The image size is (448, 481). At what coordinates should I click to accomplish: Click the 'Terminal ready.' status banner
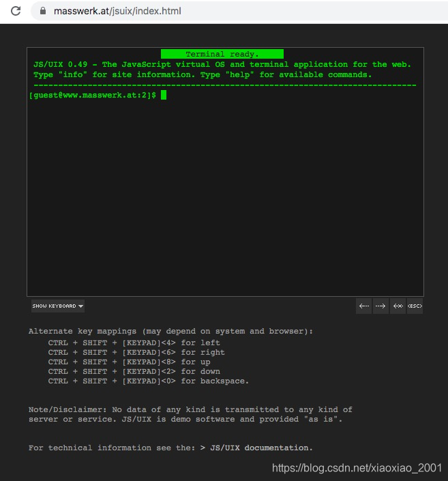[x=222, y=54]
